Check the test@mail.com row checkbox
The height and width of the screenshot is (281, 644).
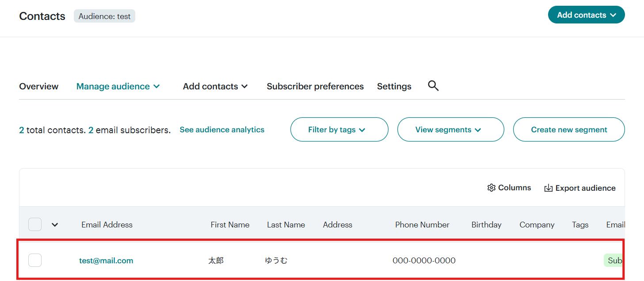point(35,260)
